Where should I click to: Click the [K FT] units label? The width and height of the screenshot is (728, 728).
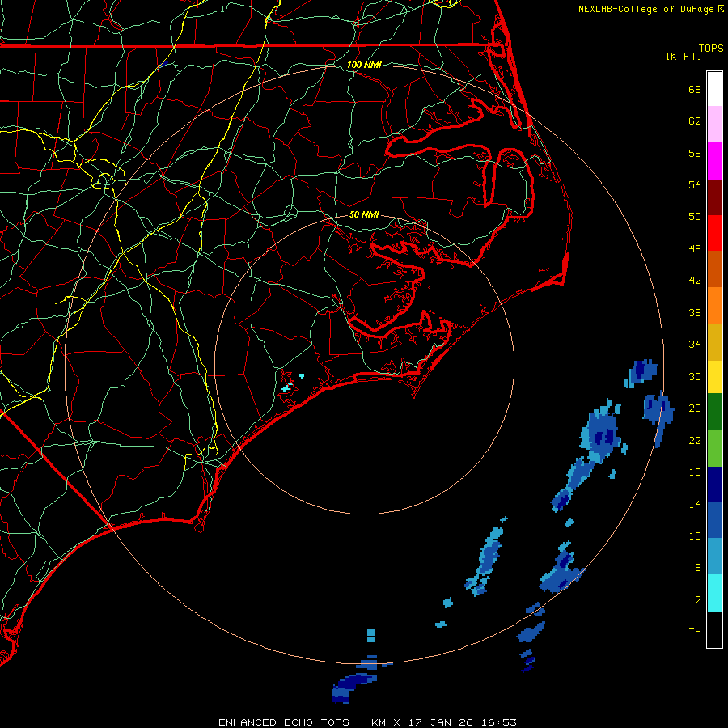tap(684, 56)
